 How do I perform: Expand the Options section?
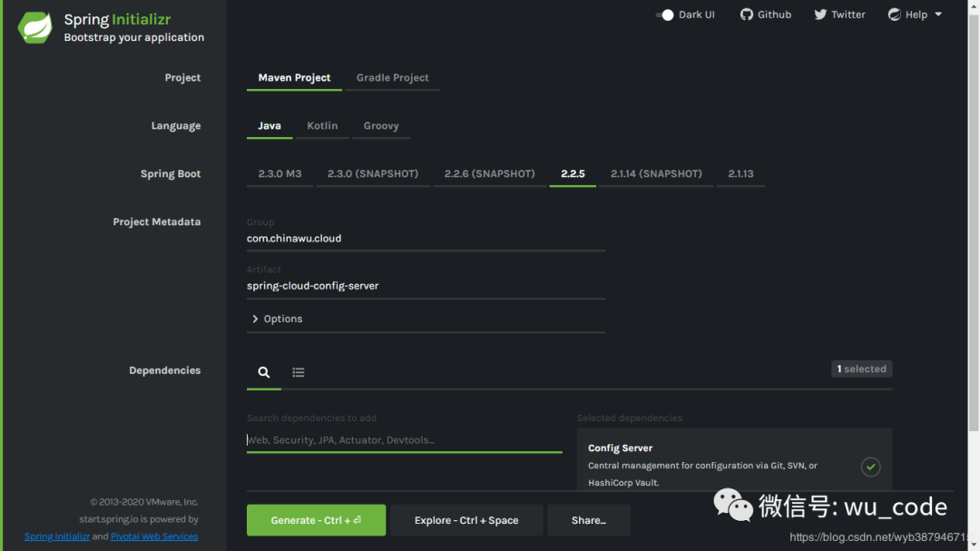click(277, 319)
